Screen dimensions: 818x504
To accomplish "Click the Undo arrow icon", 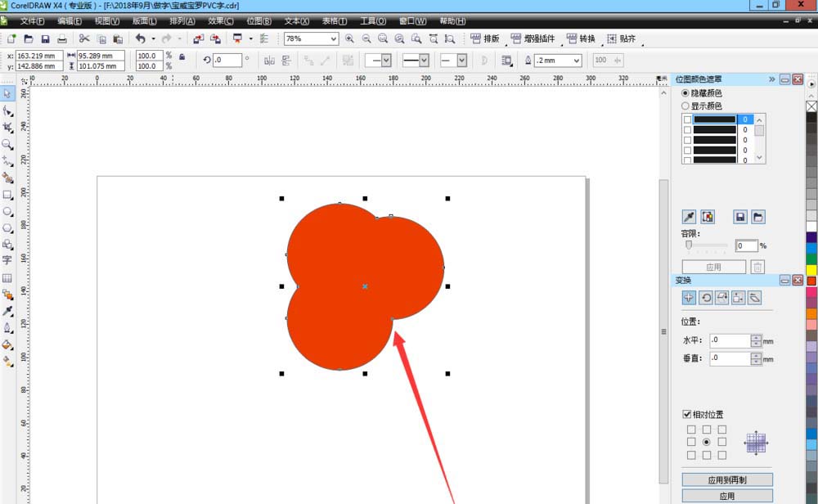I will coord(140,38).
